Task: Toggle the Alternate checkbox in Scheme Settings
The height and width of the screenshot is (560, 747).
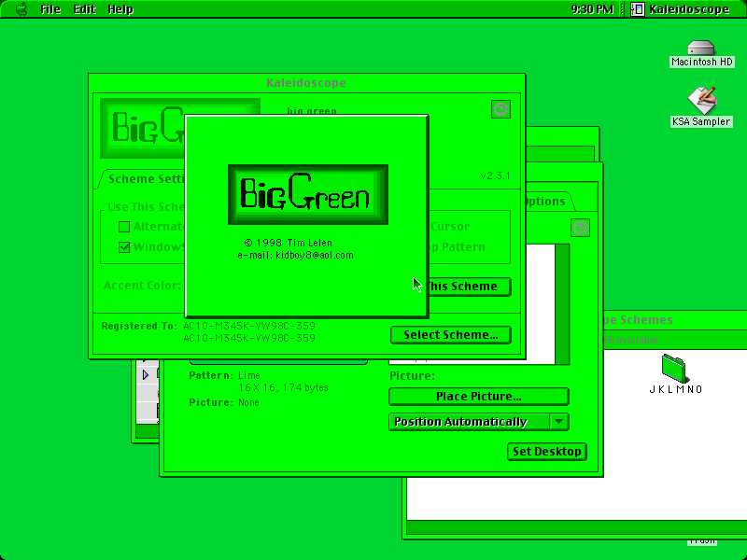Action: (124, 227)
